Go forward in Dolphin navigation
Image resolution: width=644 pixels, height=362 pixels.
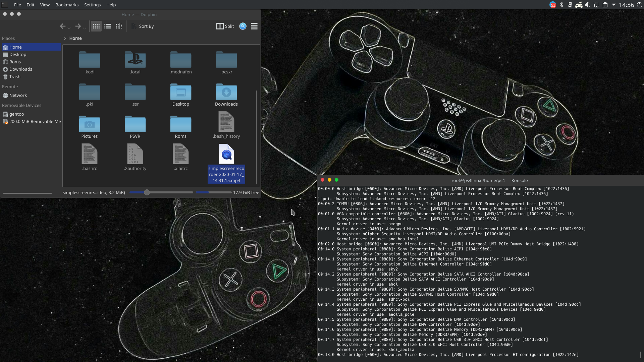[78, 26]
